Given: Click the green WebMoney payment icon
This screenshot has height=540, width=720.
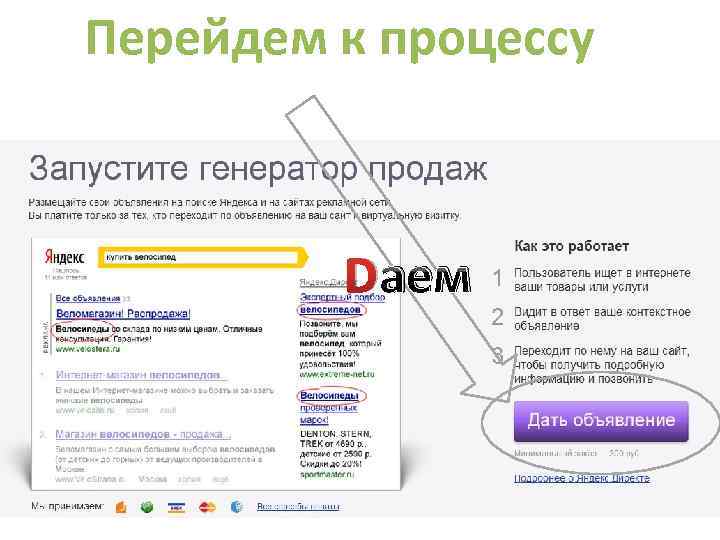Looking at the screenshot, I should click(x=147, y=506).
